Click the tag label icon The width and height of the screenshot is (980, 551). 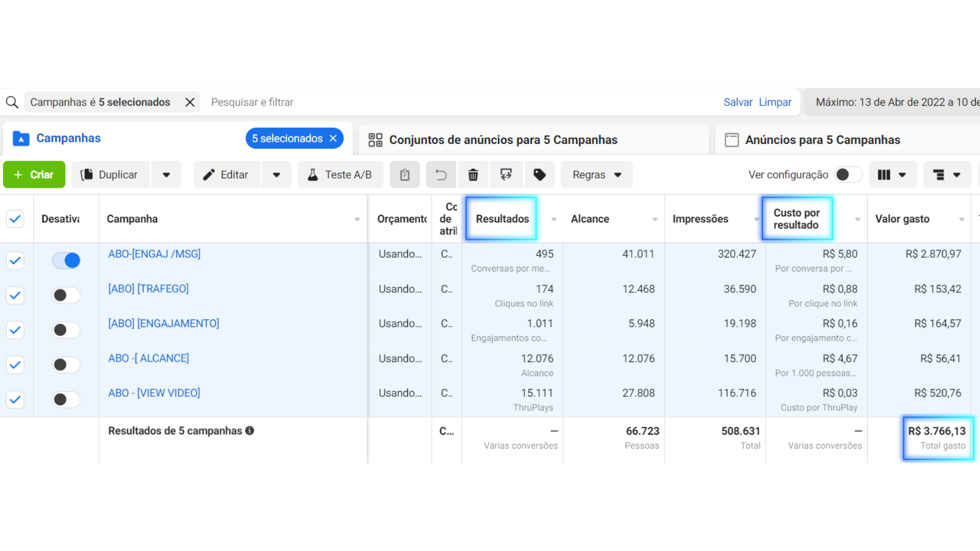(x=539, y=175)
